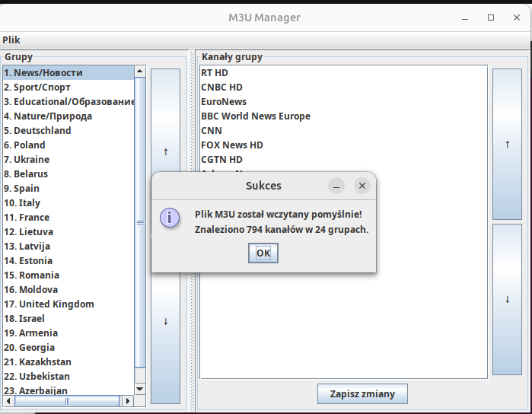This screenshot has width=532, height=414.
Task: Close the Sukces dialog with X
Action: tap(362, 186)
